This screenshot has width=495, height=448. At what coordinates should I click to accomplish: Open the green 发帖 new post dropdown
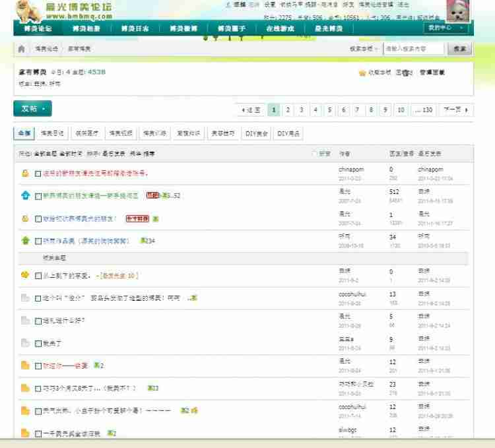pos(32,109)
